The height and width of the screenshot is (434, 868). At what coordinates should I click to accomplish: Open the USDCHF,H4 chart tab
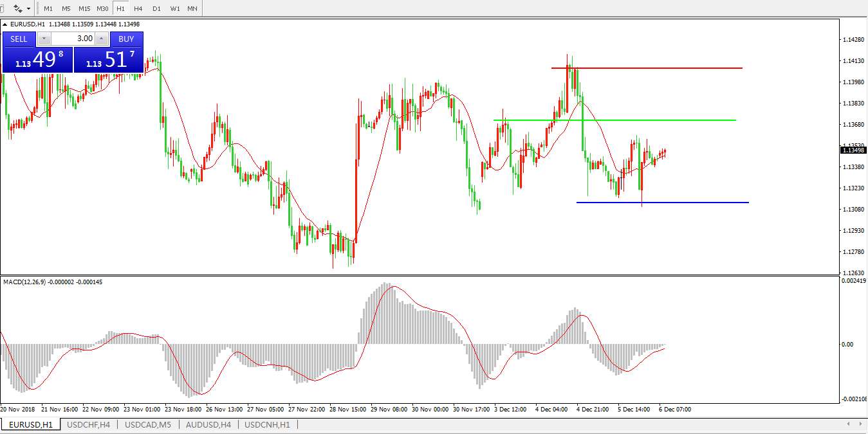(x=89, y=425)
